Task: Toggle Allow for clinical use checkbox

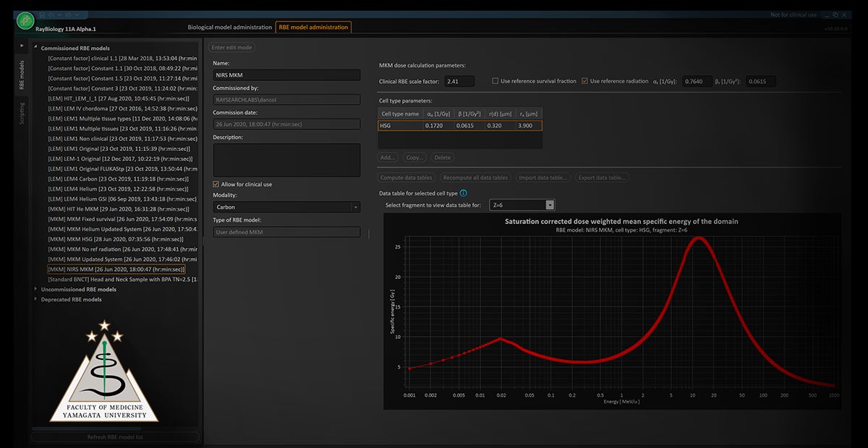Action: coord(216,184)
